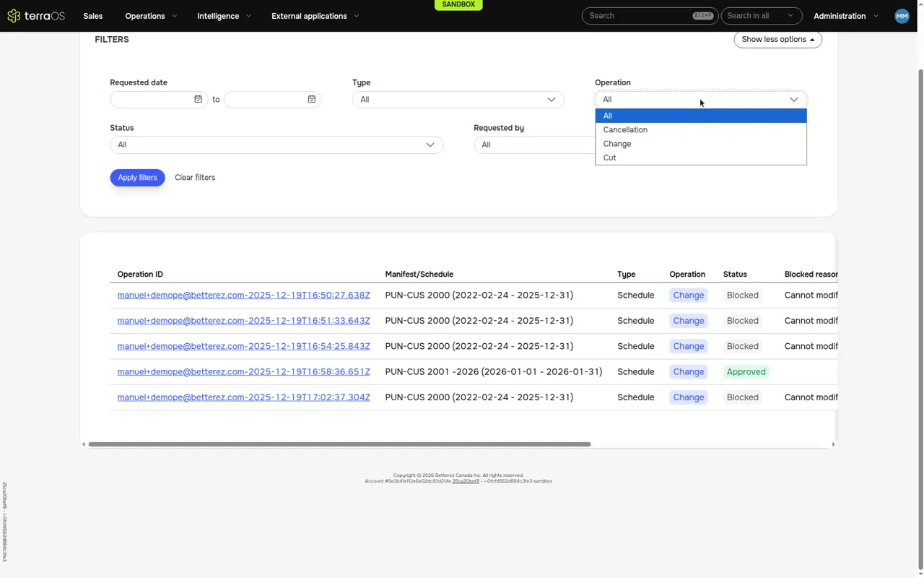Click the end Requested date field
Image resolution: width=924 pixels, height=578 pixels.
(x=273, y=100)
